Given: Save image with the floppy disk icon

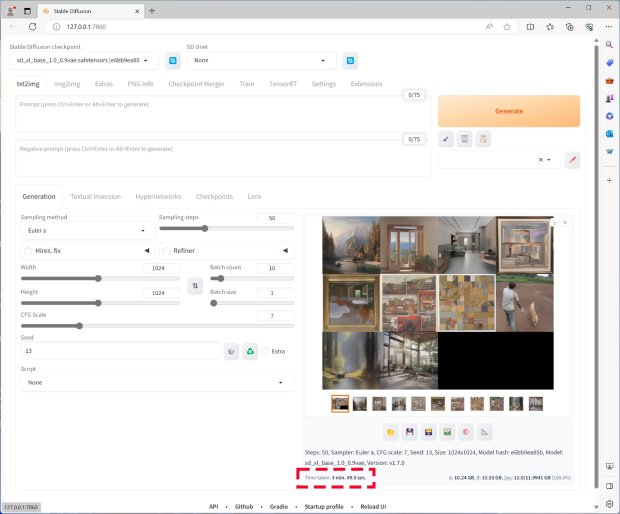Looking at the screenshot, I should pos(409,432).
